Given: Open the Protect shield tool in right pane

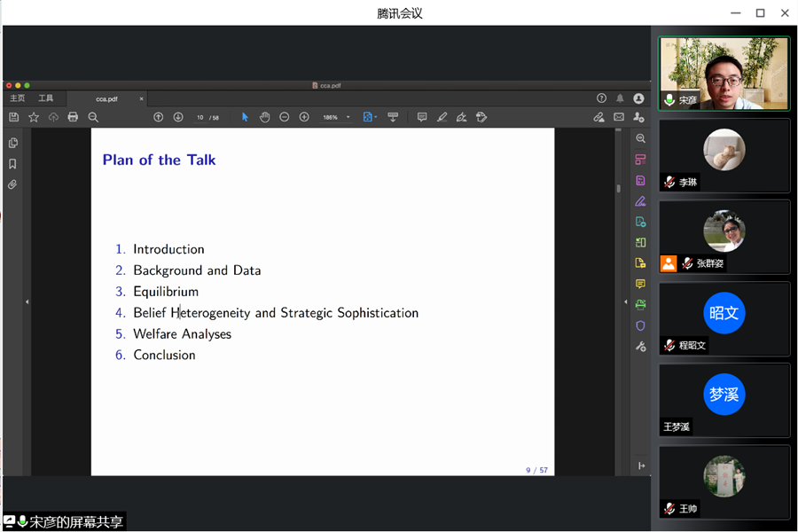Looking at the screenshot, I should click(x=640, y=325).
